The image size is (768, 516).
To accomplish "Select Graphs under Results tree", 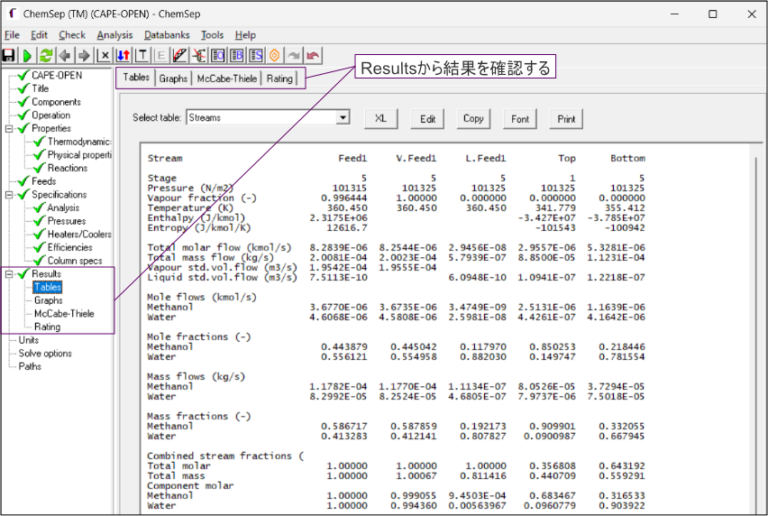I will point(48,300).
